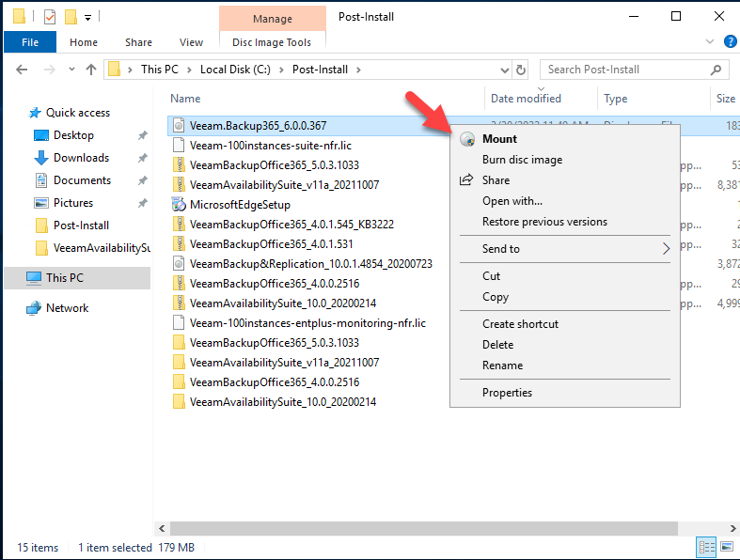740x560 pixels.
Task: Sort by the Type column header
Action: [x=615, y=99]
